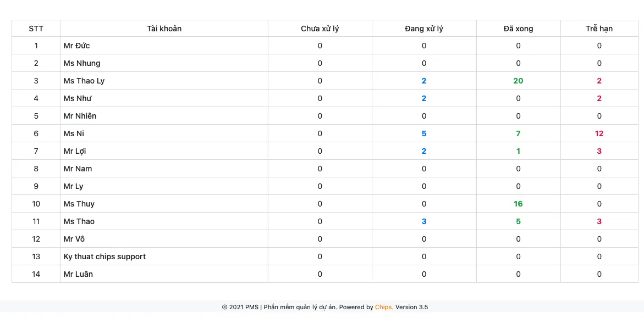This screenshot has height=318, width=644.
Task: Click the Trễ hạn column header
Action: 599,29
